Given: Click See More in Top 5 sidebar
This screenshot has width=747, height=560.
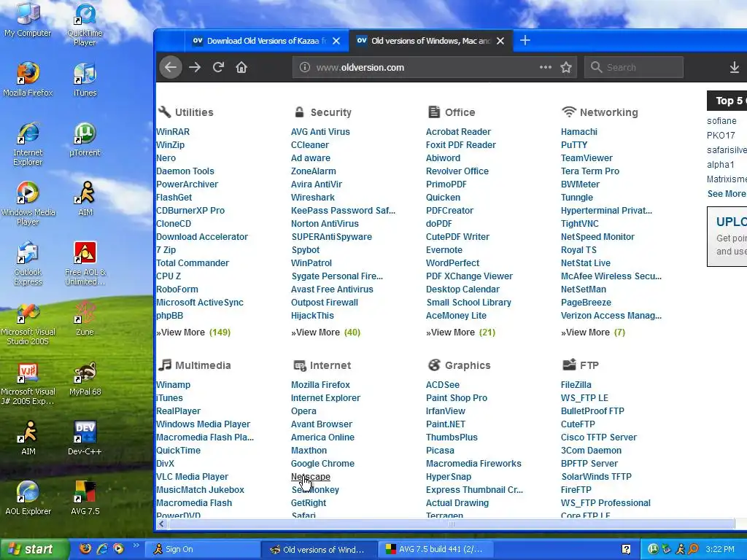Looking at the screenshot, I should click(726, 194).
